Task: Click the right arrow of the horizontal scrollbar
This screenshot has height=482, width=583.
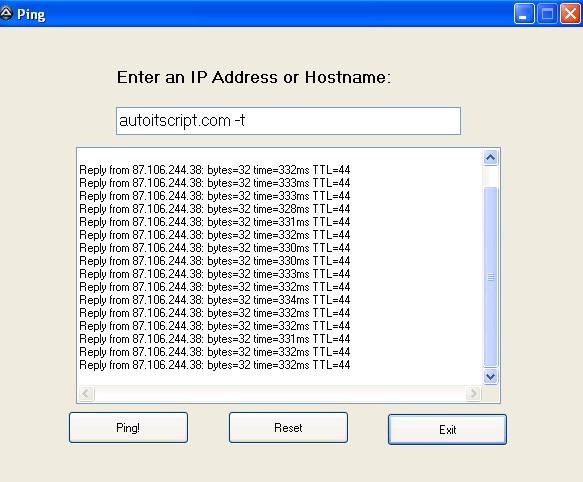Action: 473,393
